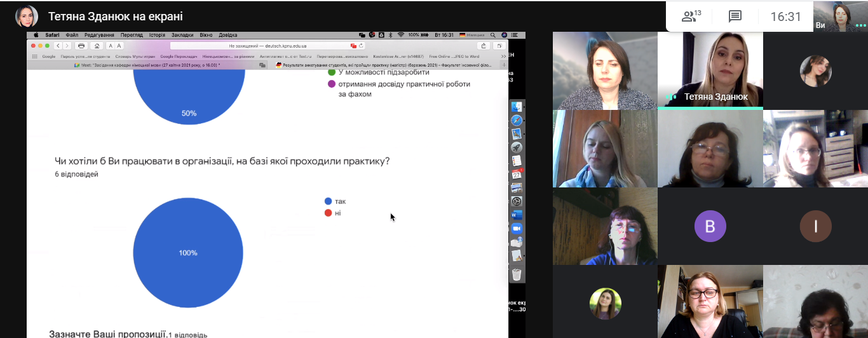Click the blue так legend dot
Image resolution: width=868 pixels, height=338 pixels.
(328, 201)
